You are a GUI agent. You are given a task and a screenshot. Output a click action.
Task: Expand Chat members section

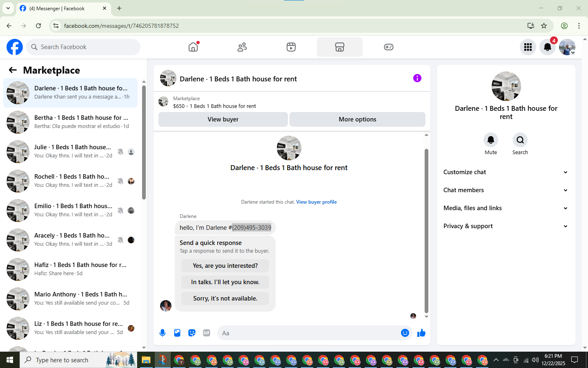pyautogui.click(x=506, y=190)
